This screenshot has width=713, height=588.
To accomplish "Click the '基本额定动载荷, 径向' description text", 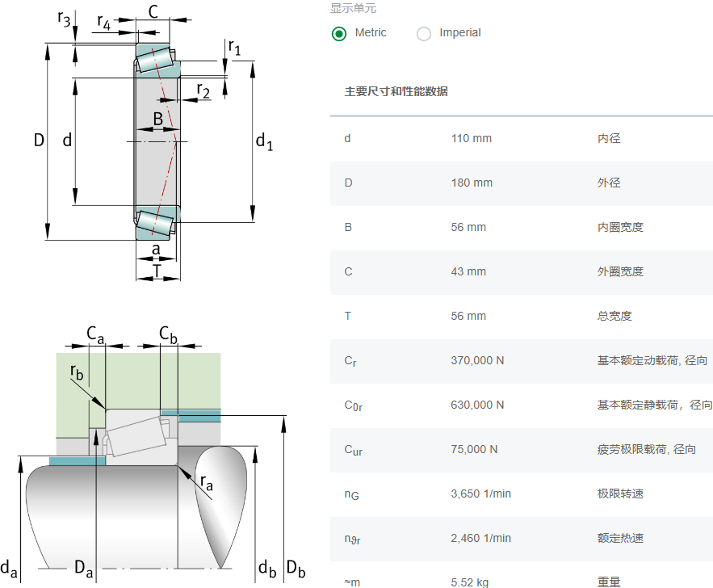I will 652,360.
